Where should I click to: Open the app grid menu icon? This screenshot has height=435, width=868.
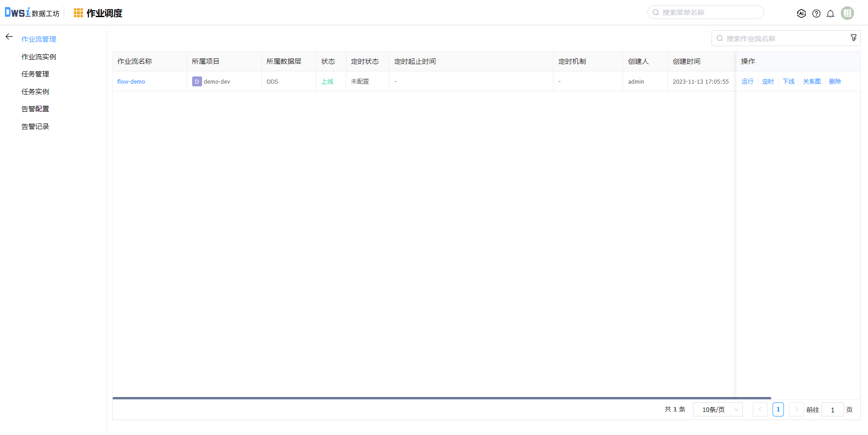[x=78, y=13]
